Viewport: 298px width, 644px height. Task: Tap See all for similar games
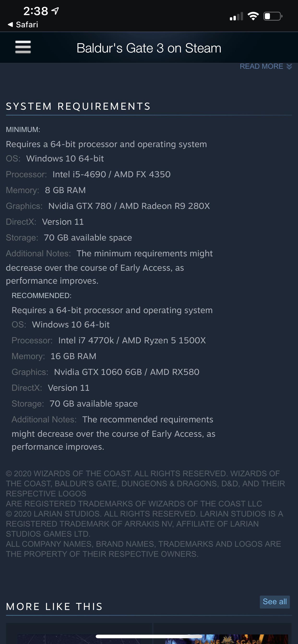[x=275, y=602]
